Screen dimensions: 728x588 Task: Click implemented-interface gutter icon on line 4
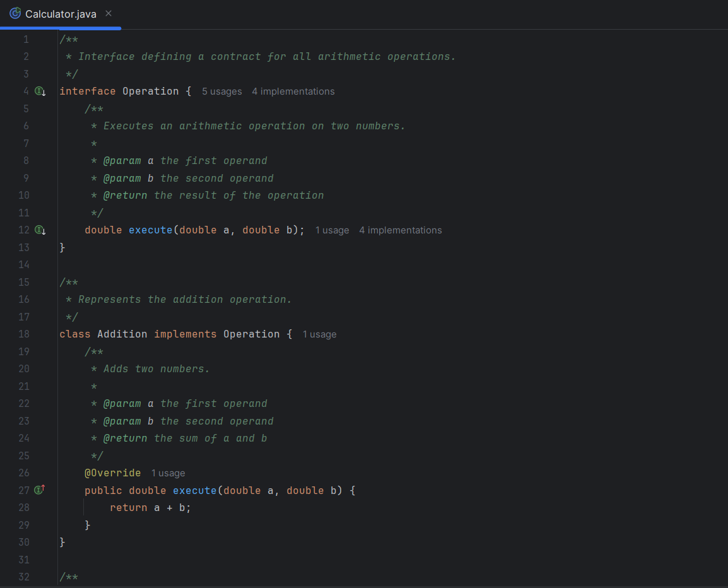tap(40, 91)
